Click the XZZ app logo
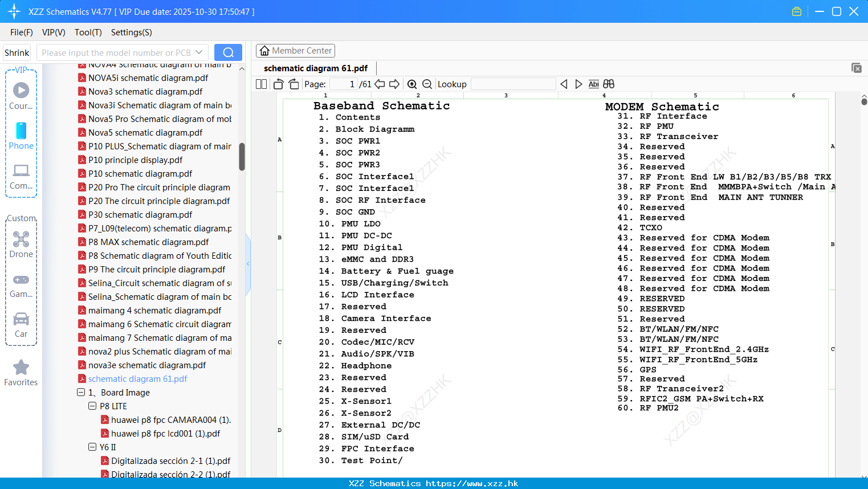Screen dimensions: 868x489 click(x=14, y=11)
